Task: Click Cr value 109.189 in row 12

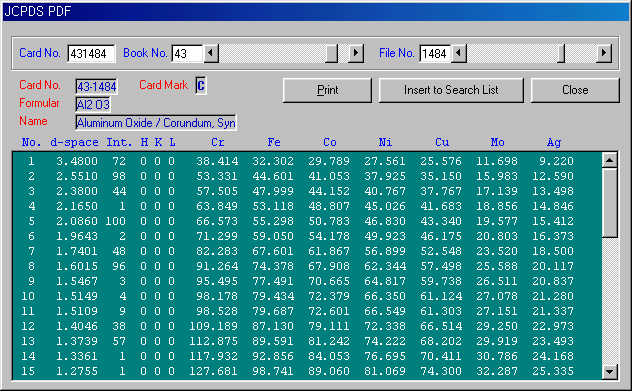Action: 214,326
